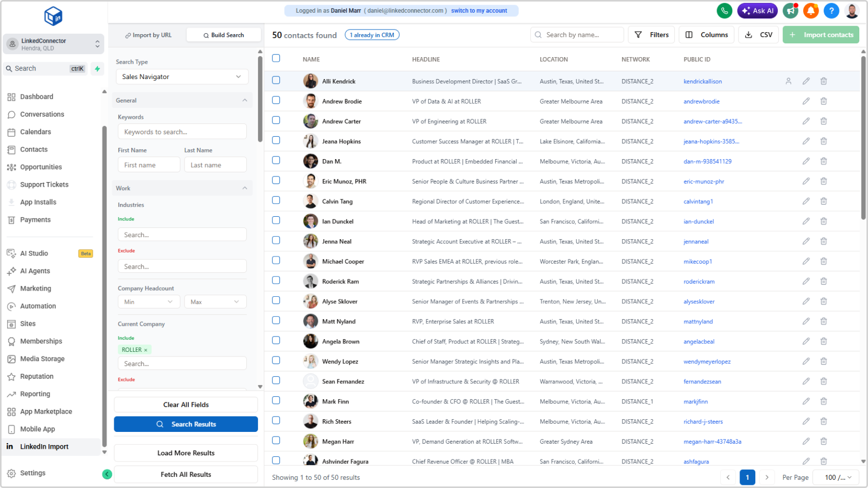This screenshot has width=868, height=488.
Task: Switch to Build Search tab
Action: point(224,35)
